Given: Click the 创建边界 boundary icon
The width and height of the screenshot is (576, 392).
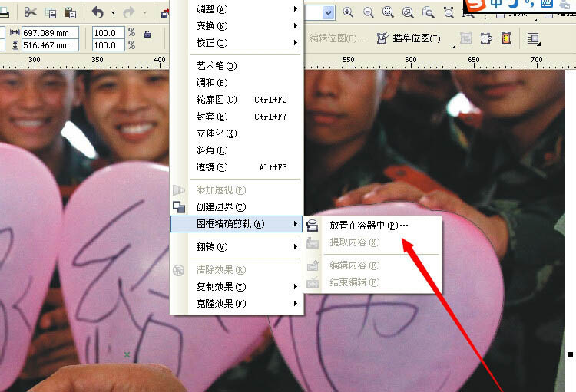Looking at the screenshot, I should click(179, 207).
